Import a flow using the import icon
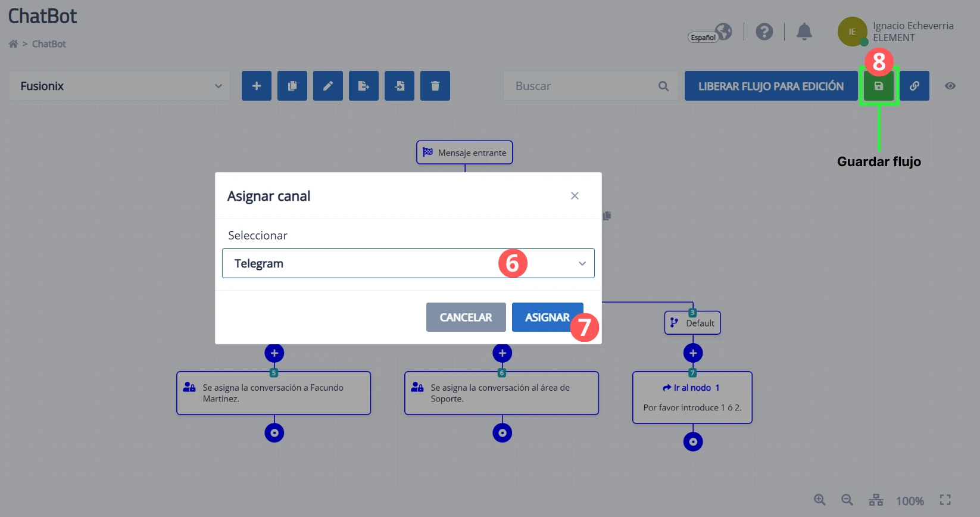This screenshot has height=517, width=980. click(400, 86)
